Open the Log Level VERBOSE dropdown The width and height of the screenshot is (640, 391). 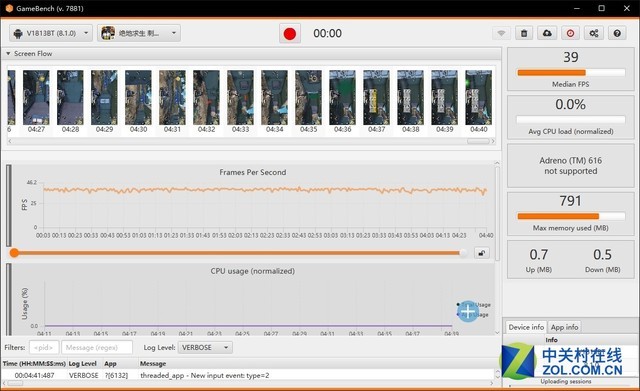pos(205,348)
